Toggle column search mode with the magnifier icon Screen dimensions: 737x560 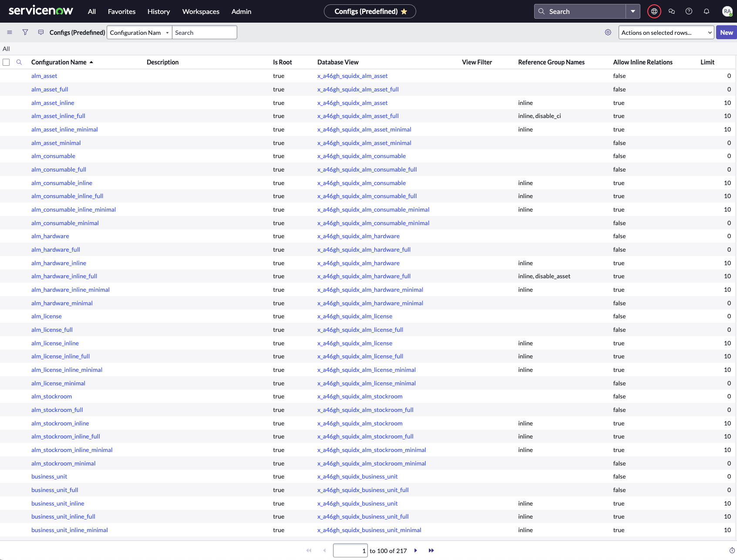click(19, 62)
